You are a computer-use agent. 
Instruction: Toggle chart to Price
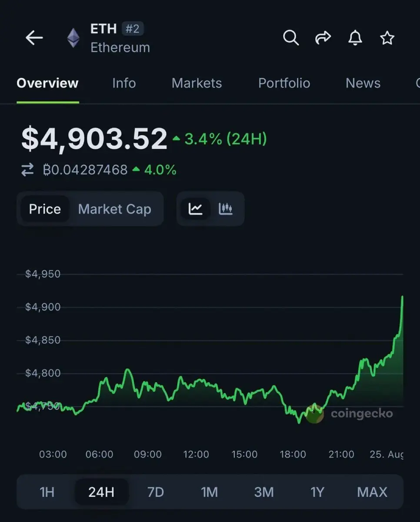coord(45,209)
